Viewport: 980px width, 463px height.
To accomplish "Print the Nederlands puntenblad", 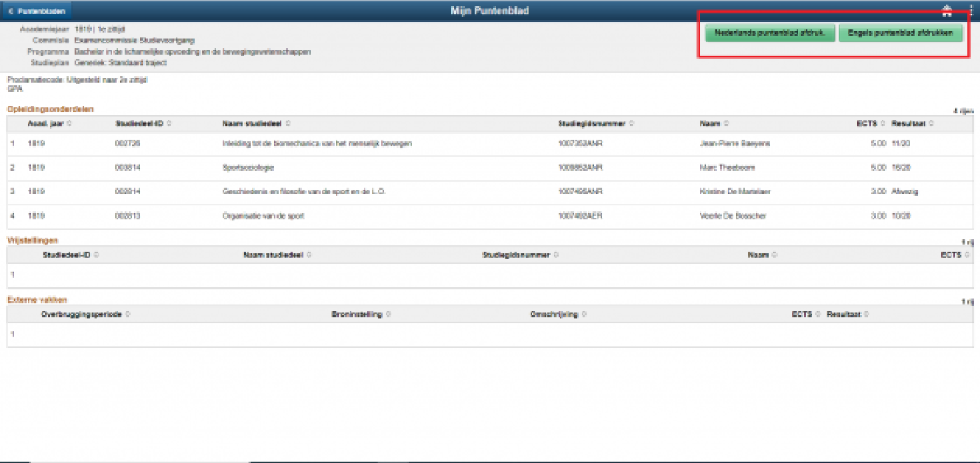I will (769, 34).
